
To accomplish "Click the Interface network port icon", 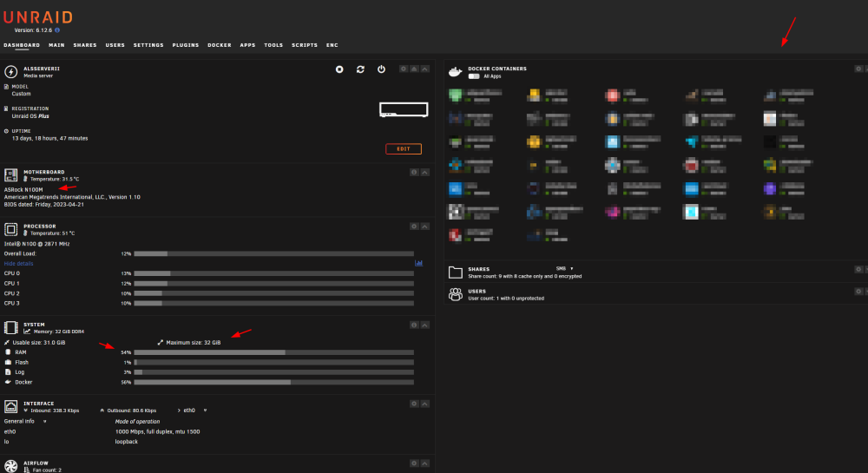I will pos(10,407).
